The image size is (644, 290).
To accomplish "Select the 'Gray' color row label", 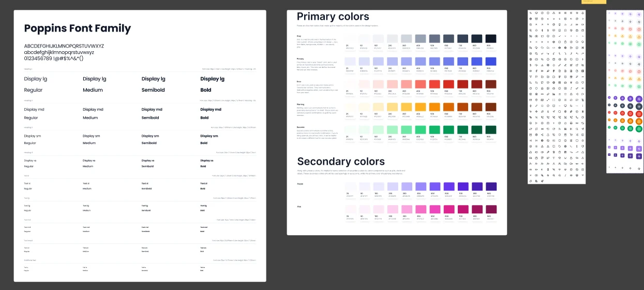I will (299, 36).
